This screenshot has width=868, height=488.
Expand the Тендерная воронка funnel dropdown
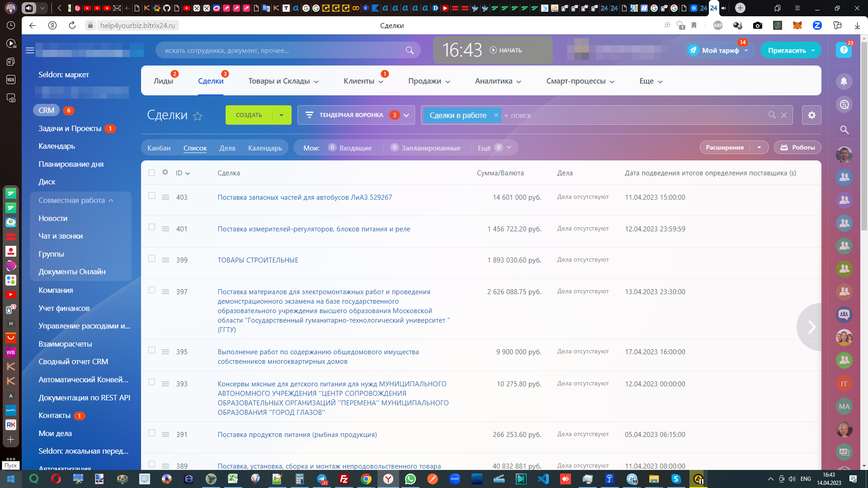click(x=406, y=115)
